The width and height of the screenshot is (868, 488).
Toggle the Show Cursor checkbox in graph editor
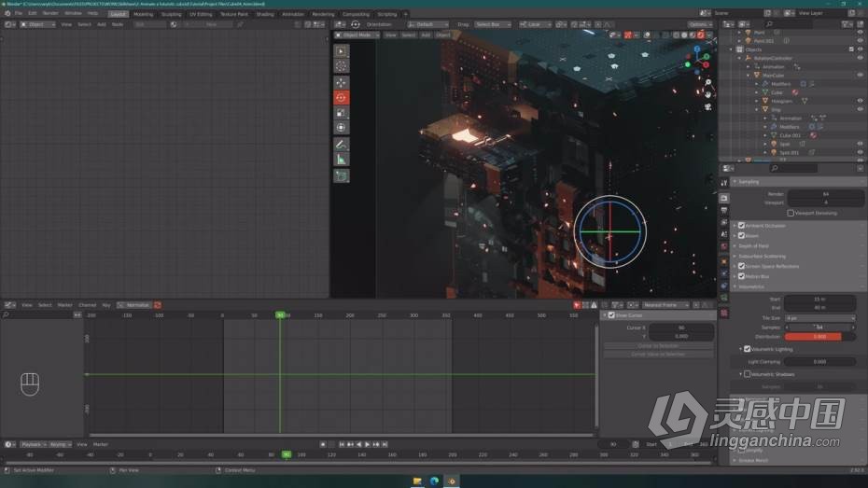tap(611, 315)
